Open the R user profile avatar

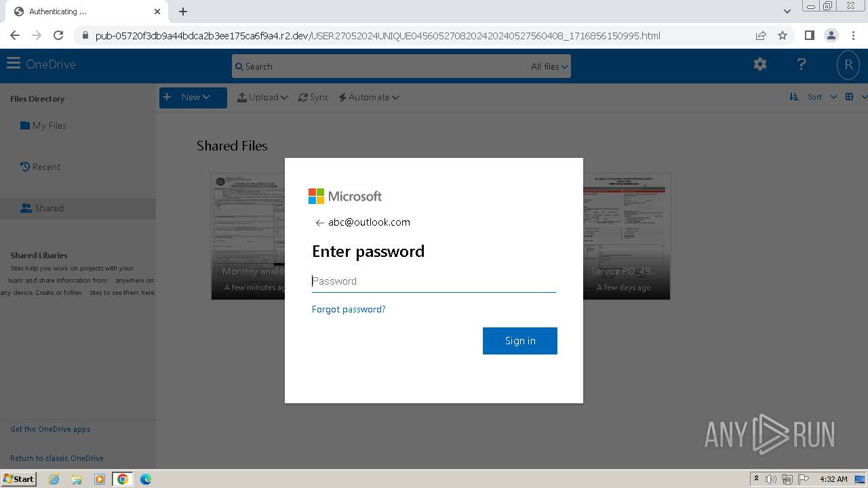[x=848, y=65]
